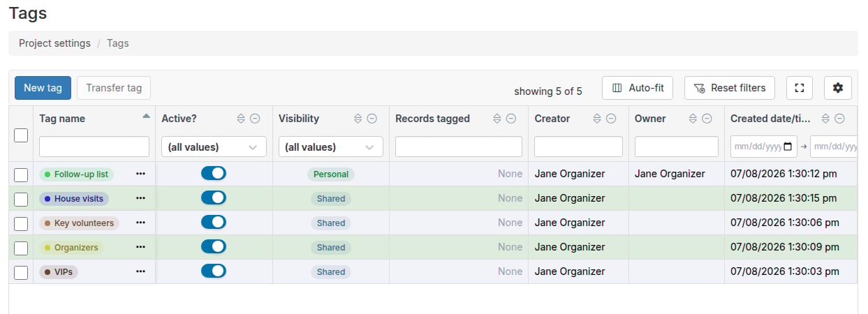Click the Tag name column header
The height and width of the screenshot is (314, 868).
(62, 119)
